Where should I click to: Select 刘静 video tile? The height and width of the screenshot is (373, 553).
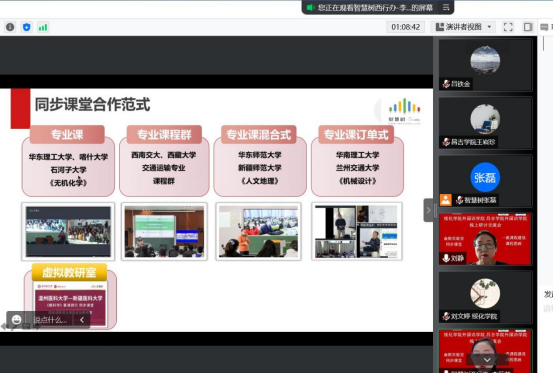coord(485,239)
